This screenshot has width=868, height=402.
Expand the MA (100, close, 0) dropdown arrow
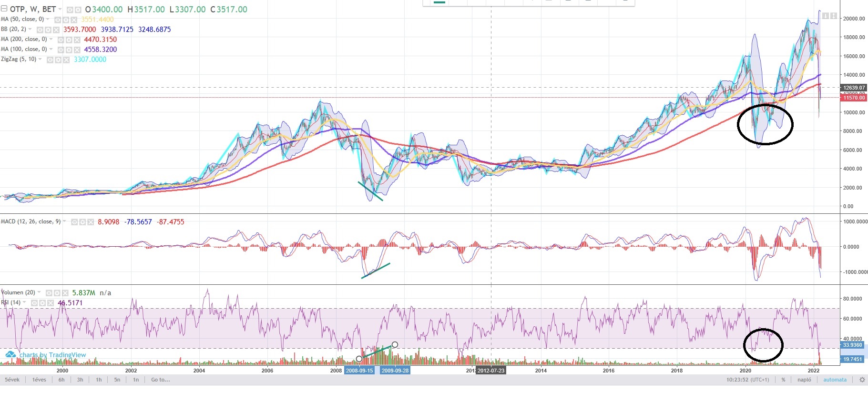pyautogui.click(x=51, y=50)
